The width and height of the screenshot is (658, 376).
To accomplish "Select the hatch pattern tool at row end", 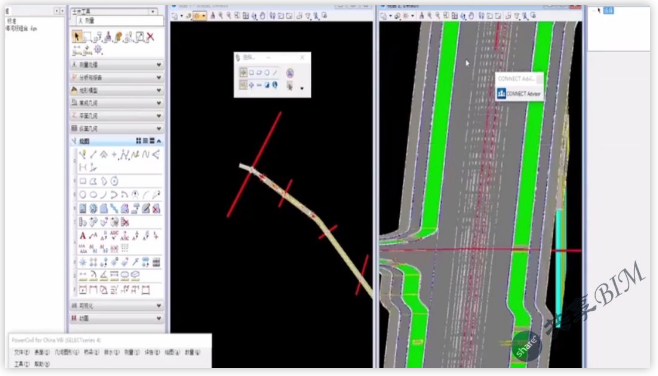I will coord(156,263).
